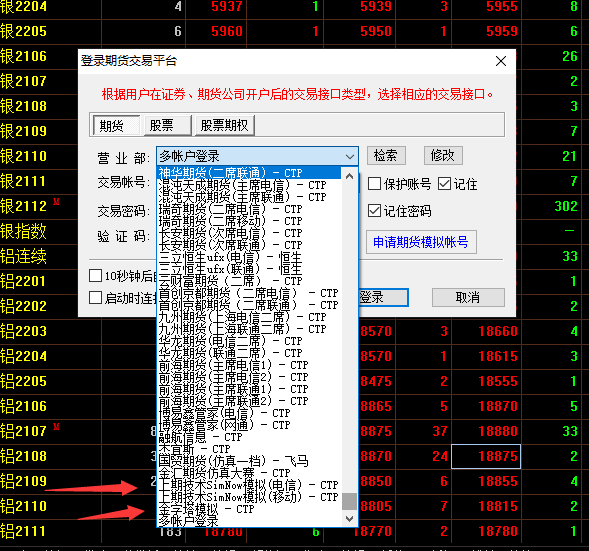
Task: Close the 登录期货交易平台 dialog
Action: (501, 61)
